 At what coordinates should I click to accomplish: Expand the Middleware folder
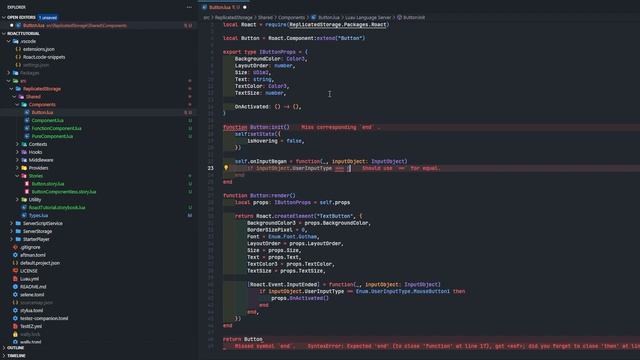pos(17,160)
